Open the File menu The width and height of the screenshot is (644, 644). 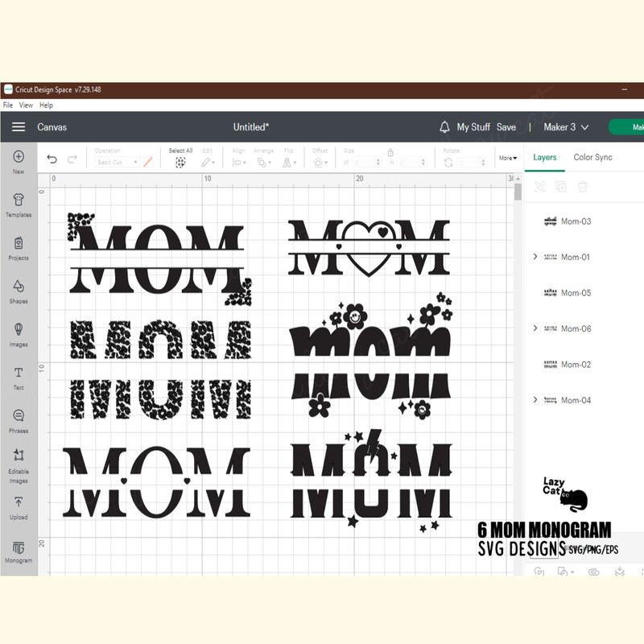[8, 105]
